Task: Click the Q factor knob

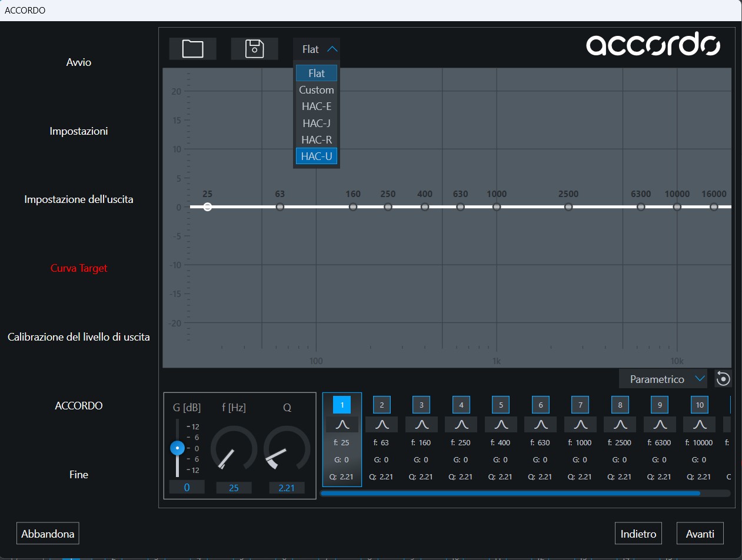Action: (287, 448)
